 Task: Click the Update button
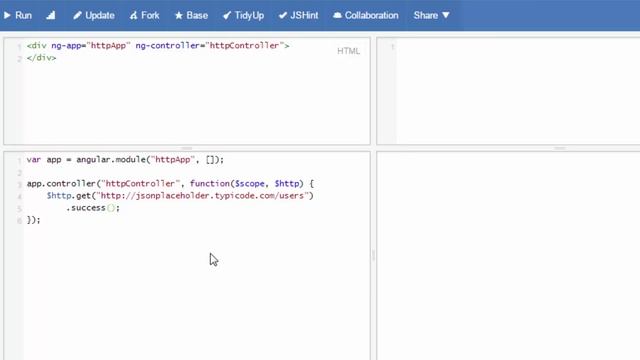pyautogui.click(x=94, y=16)
